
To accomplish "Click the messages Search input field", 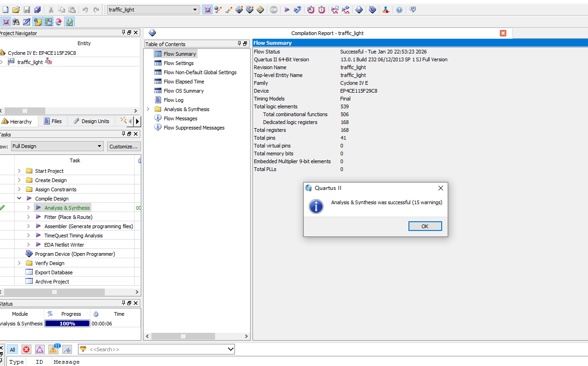I will coord(156,349).
